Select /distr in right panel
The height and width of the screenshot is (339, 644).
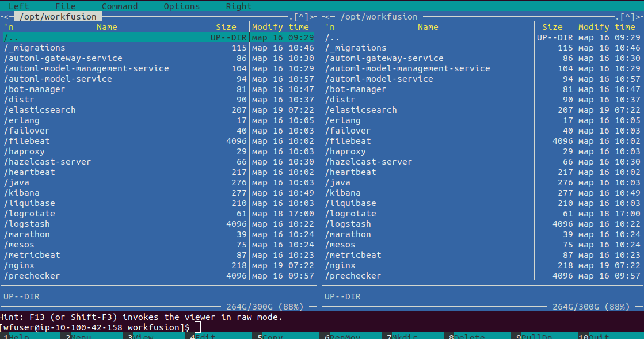tap(483, 100)
